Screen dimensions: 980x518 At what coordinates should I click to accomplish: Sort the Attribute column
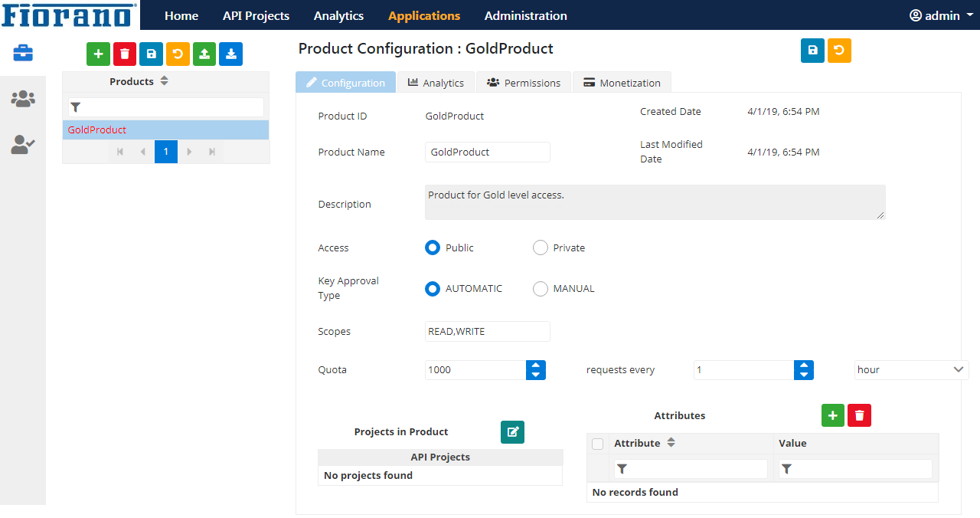tap(671, 443)
